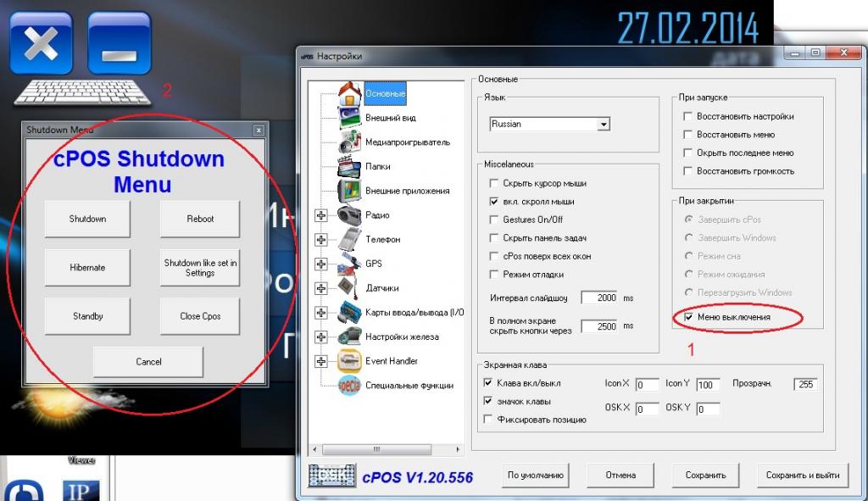Click the Event Handler icon
The width and height of the screenshot is (868, 501).
tap(350, 361)
